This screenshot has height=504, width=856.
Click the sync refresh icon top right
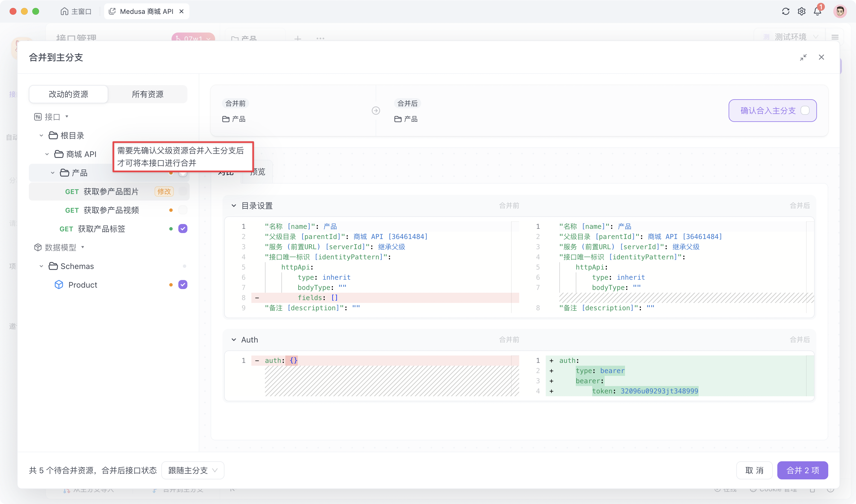point(785,11)
